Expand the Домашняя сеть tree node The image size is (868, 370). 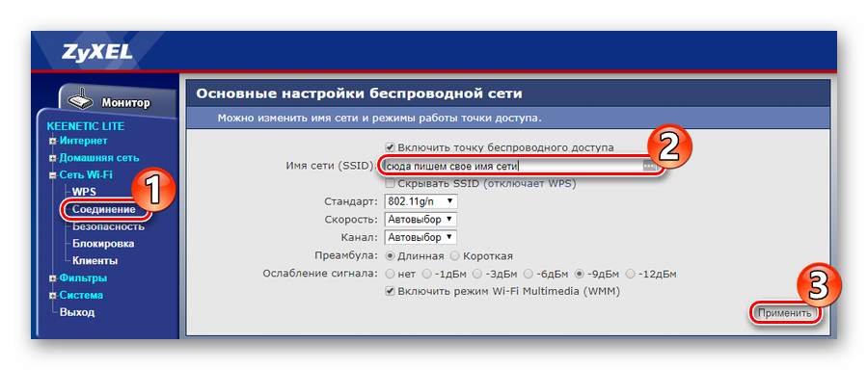pyautogui.click(x=53, y=158)
